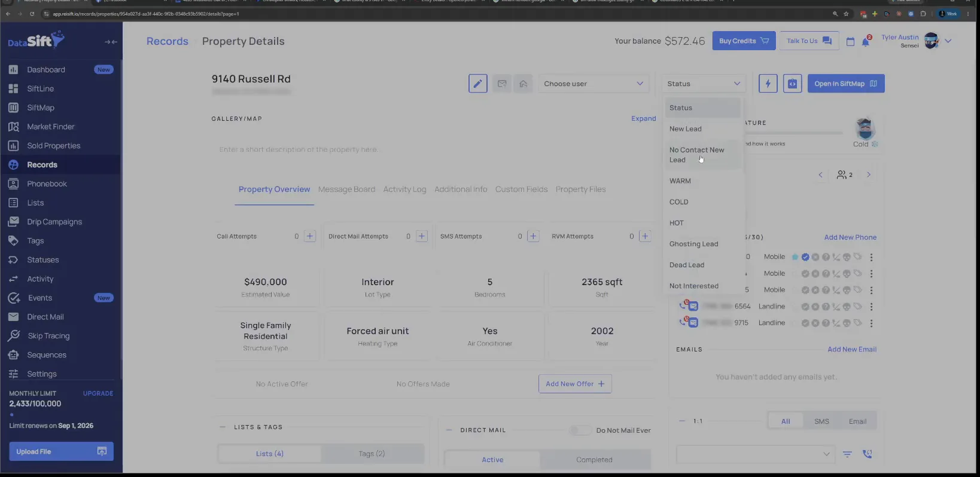Collapse the Direct Mail section
This screenshot has height=477, width=980.
[x=449, y=430]
